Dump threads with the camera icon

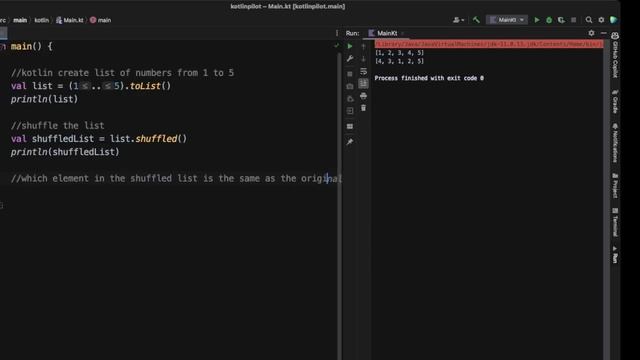pyautogui.click(x=350, y=87)
